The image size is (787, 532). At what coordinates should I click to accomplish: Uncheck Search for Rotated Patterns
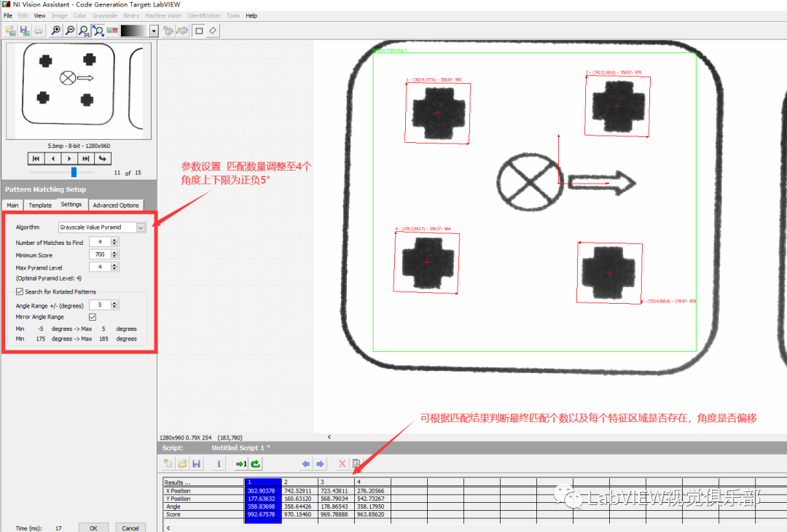click(19, 292)
